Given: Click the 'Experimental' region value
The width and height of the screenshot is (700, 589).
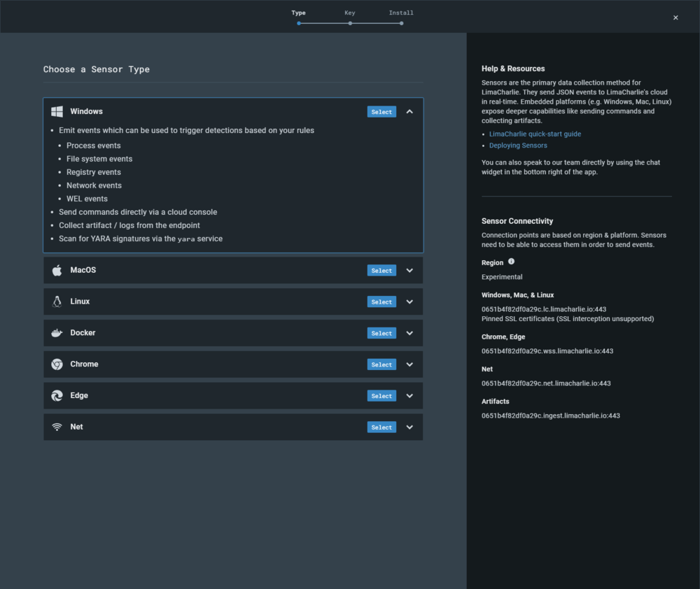Looking at the screenshot, I should [x=502, y=277].
